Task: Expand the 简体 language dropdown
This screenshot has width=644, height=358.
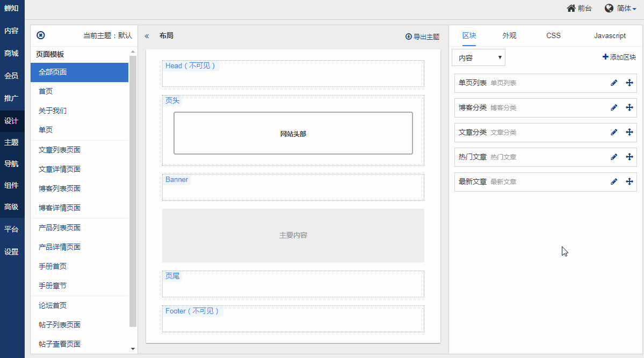Action: coord(626,9)
